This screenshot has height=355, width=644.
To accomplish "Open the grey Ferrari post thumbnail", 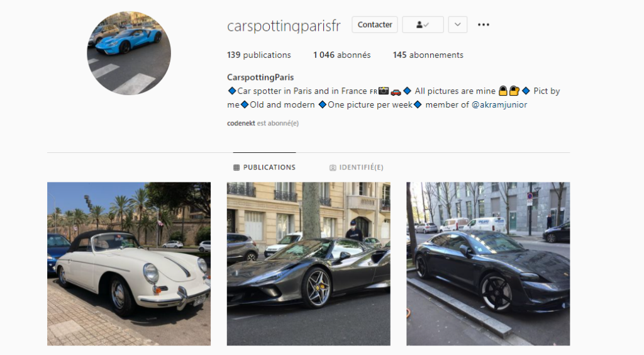I will 308,264.
